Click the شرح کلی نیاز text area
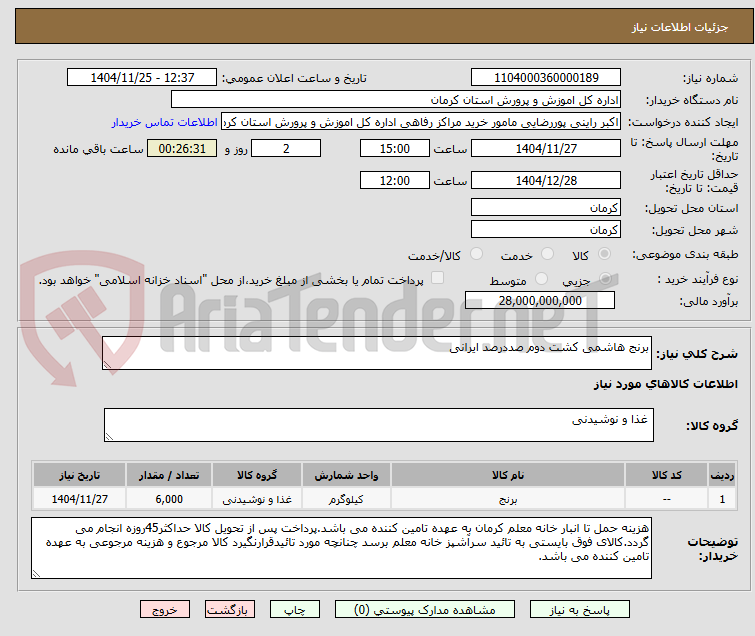This screenshot has width=755, height=636. pos(377,353)
